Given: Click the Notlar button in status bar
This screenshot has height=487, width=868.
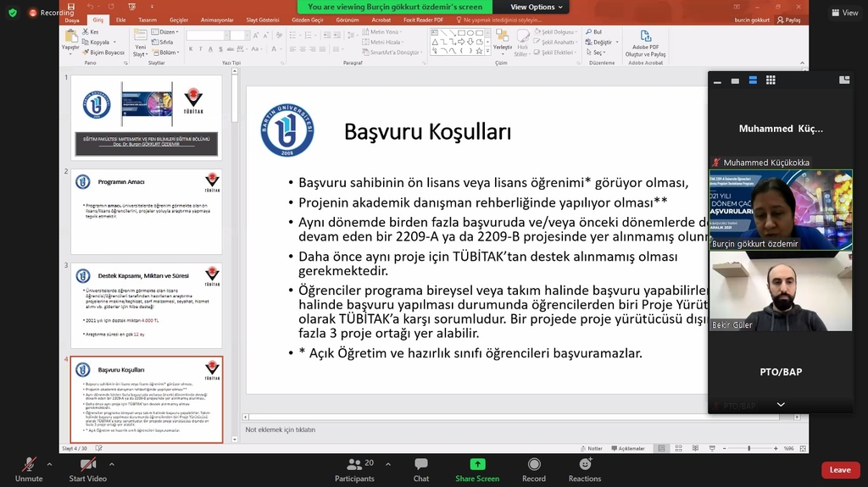Looking at the screenshot, I should tap(591, 448).
